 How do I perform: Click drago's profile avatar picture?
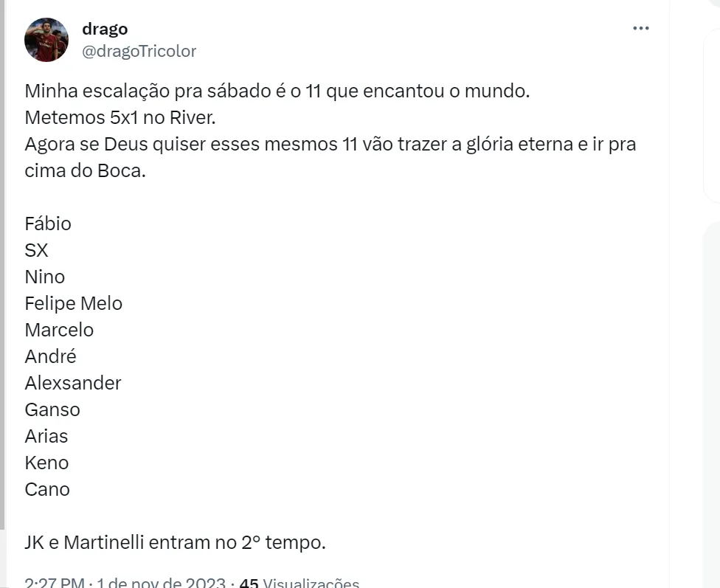point(46,40)
